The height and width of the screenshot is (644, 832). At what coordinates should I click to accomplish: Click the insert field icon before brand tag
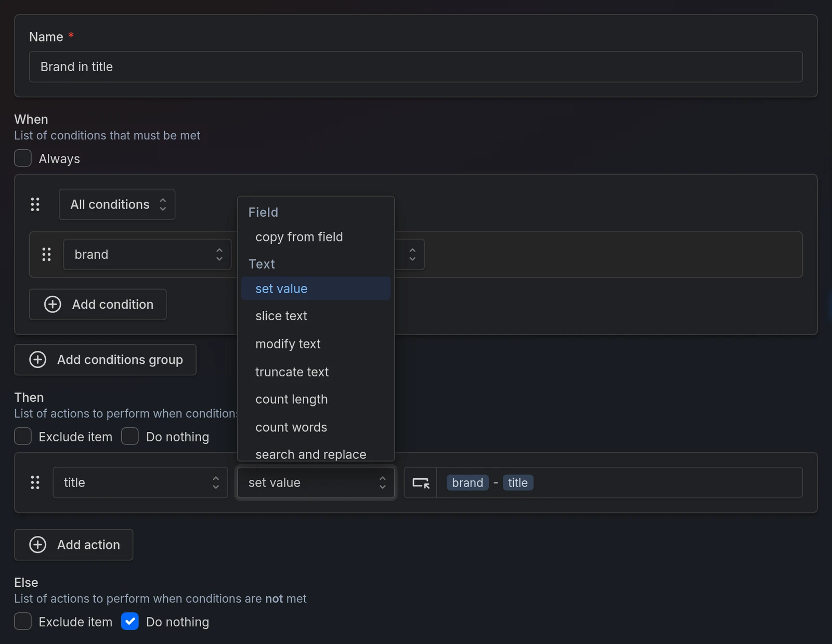[421, 483]
